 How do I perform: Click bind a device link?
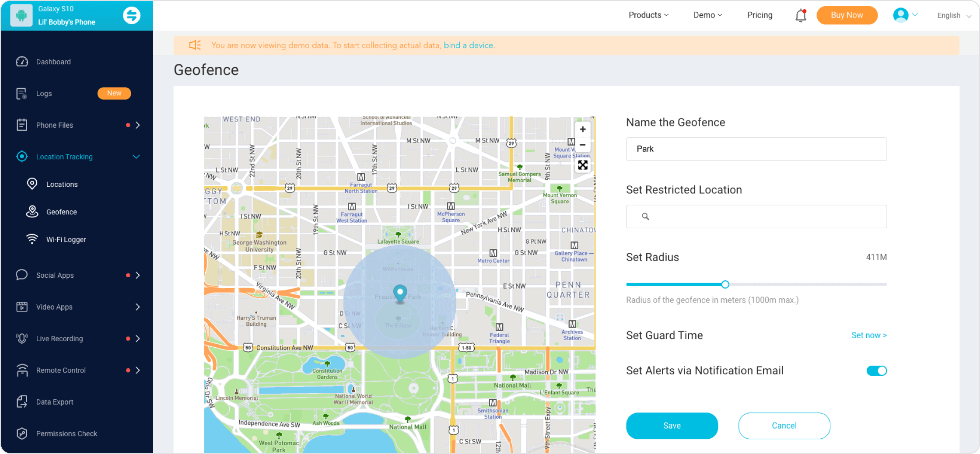[469, 45]
